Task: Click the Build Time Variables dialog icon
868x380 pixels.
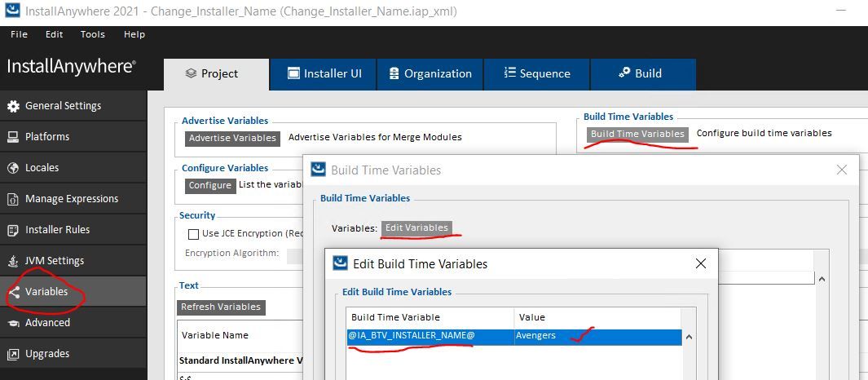Action: (318, 170)
